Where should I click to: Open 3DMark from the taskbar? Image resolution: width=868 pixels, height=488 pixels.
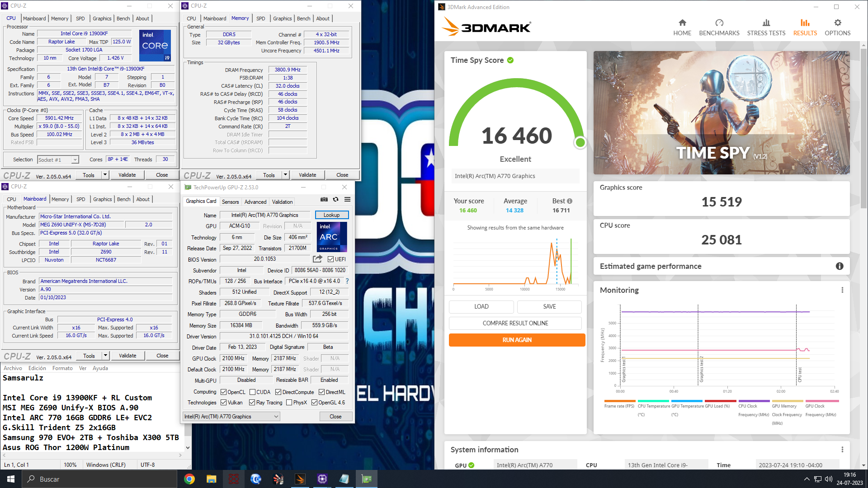pos(300,479)
